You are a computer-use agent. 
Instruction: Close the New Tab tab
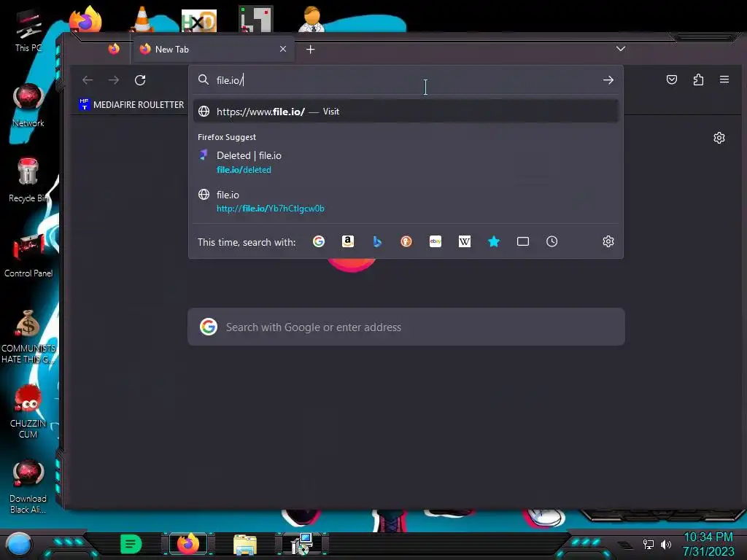283,49
